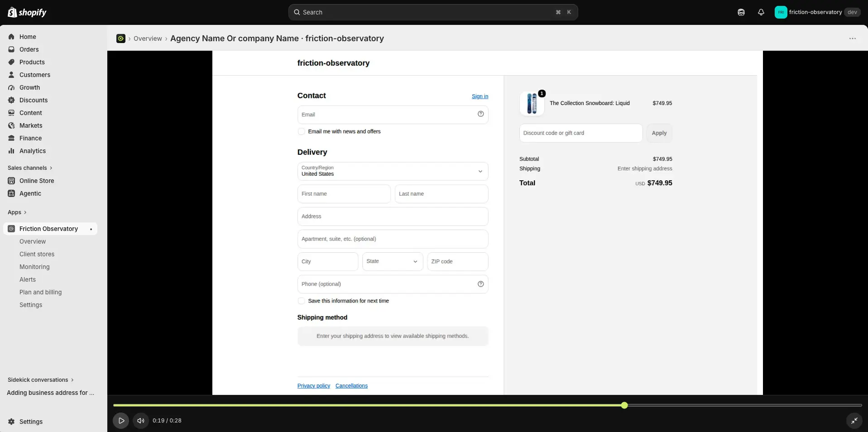
Task: Exit fullscreen using the collapse icon
Action: pyautogui.click(x=854, y=421)
